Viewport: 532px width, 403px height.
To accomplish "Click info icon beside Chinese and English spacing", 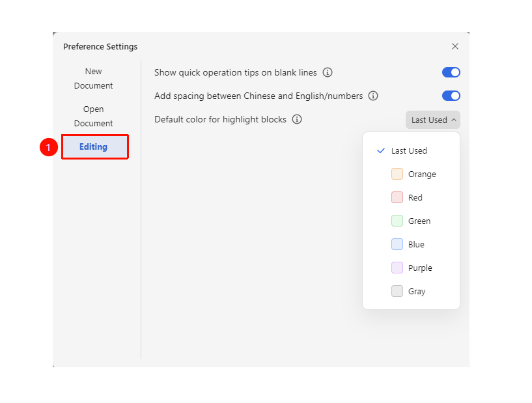I will (373, 96).
